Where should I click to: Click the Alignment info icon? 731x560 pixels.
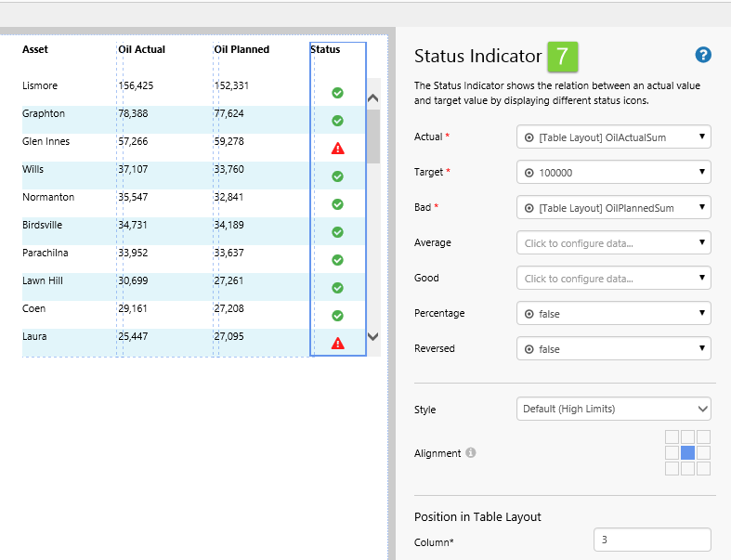pyautogui.click(x=471, y=453)
